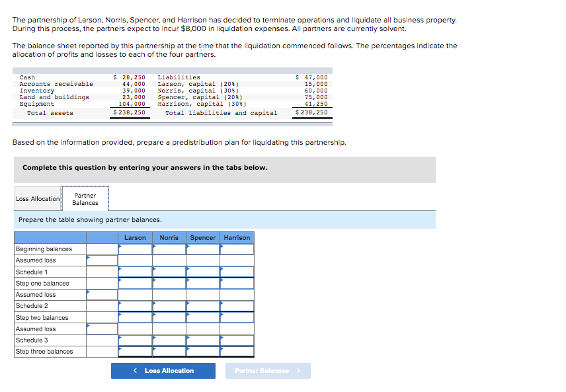The width and height of the screenshot is (566, 392).
Task: Click Norris's Beginning balances cell
Action: [x=169, y=249]
